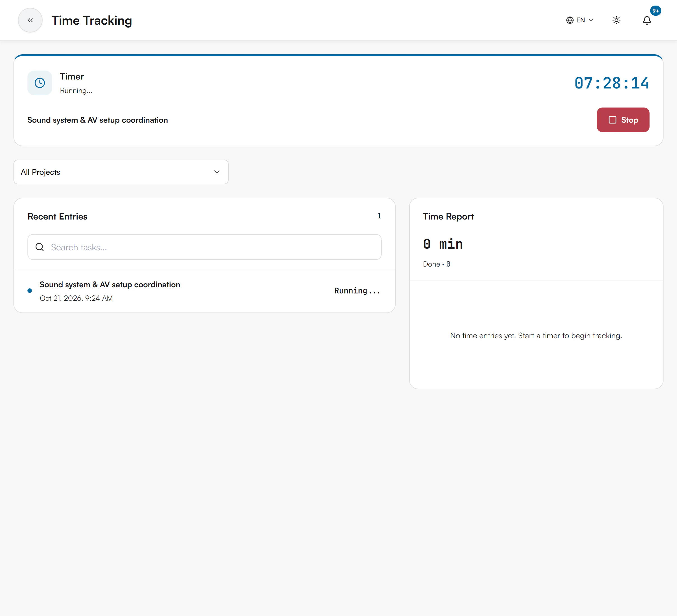Click the globe icon next to EN
The height and width of the screenshot is (616, 677).
570,20
